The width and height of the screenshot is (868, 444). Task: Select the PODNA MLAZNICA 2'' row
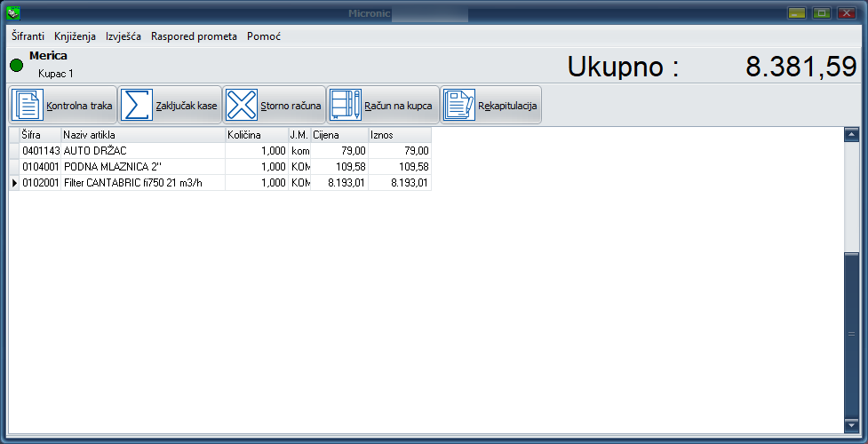(x=142, y=167)
